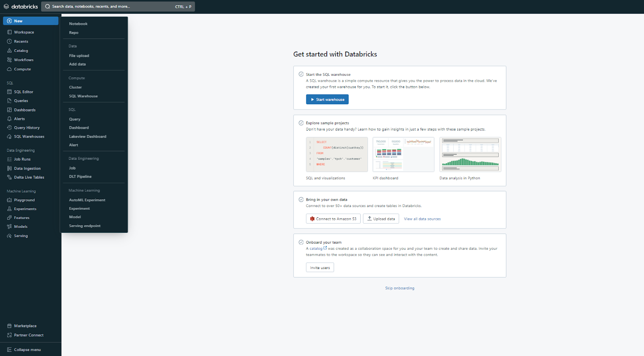Click the Marketplace icon
This screenshot has height=356, width=644.
(9, 326)
